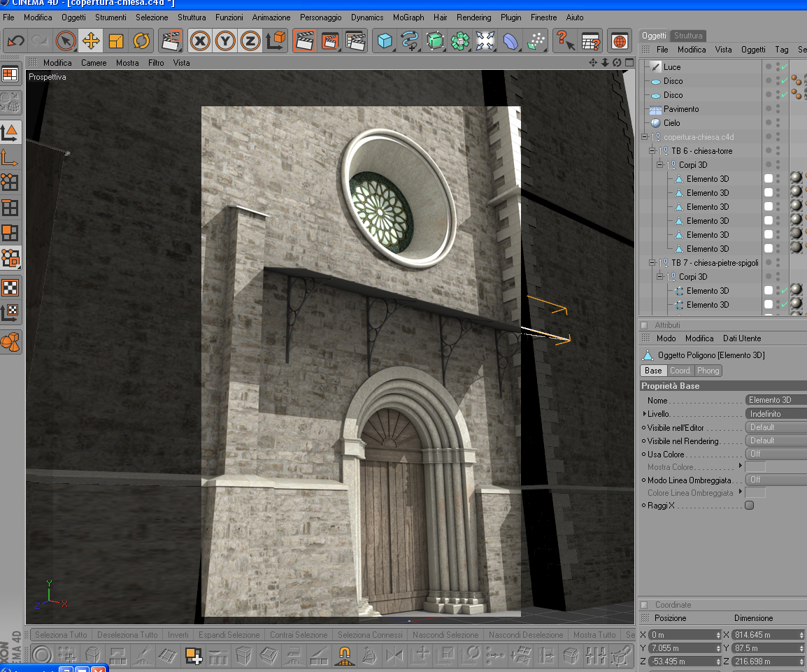Collapse the copertura-chiesa.c4d tree node

tap(644, 137)
